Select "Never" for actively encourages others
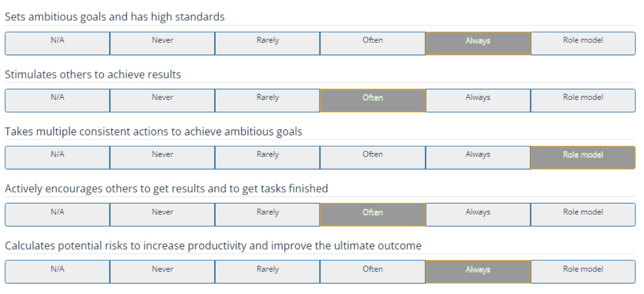The height and width of the screenshot is (294, 644). pos(162,214)
